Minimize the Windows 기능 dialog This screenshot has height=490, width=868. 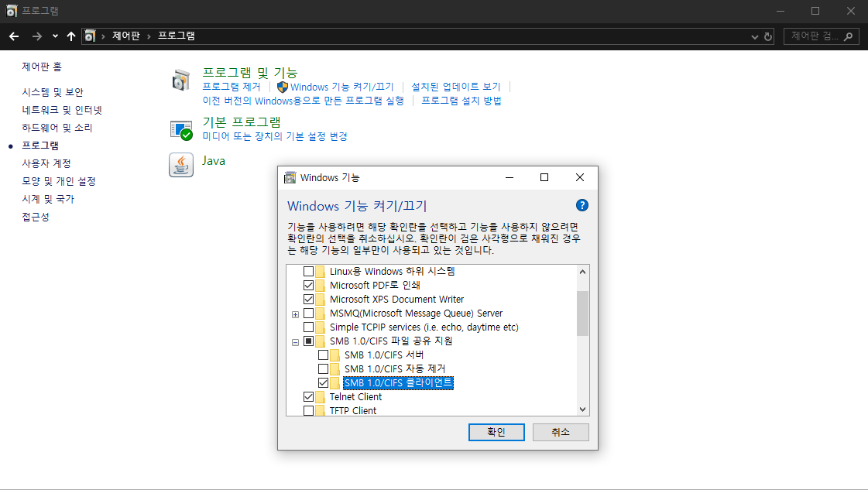[x=509, y=177]
